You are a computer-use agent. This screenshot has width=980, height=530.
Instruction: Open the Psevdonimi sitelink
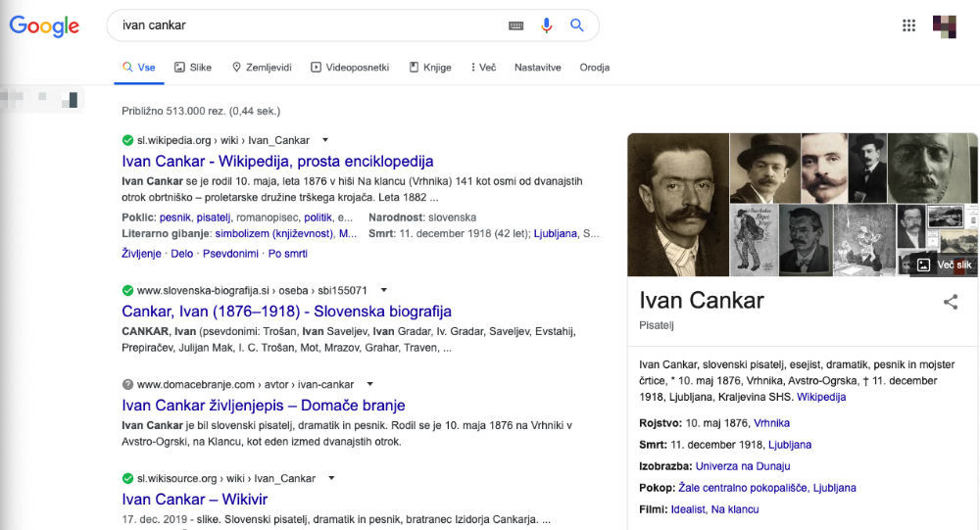[230, 254]
